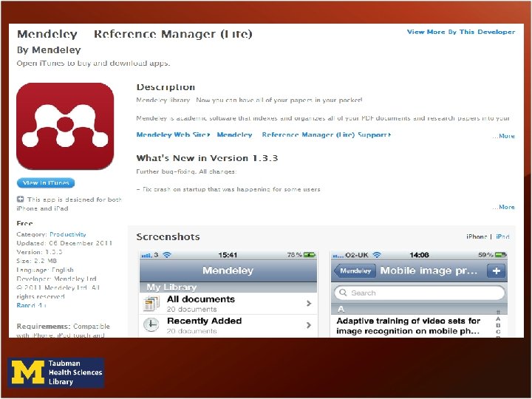Tap the Mendeley back button in screenshot
Screen dimensions: 532x399
355,270
